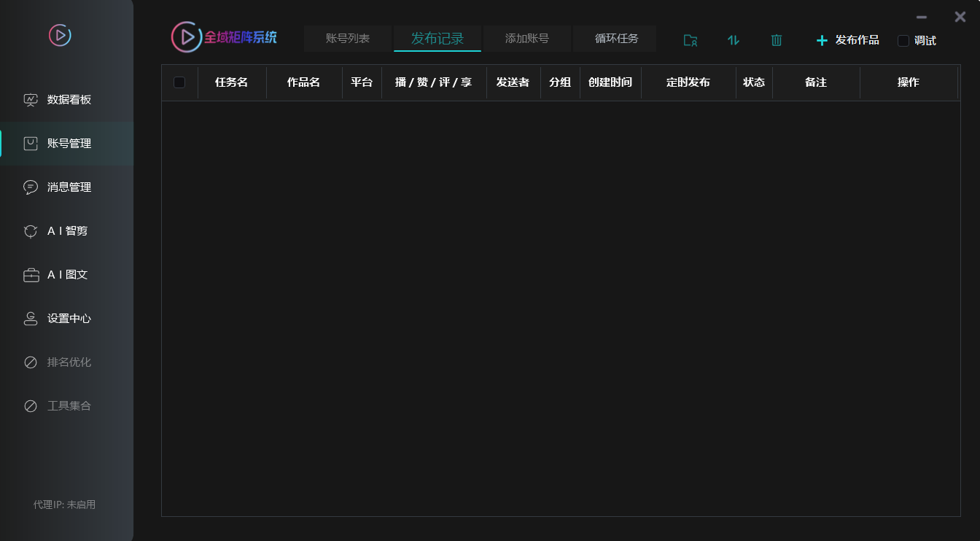Click the 平台 column header
Image resolution: width=980 pixels, height=541 pixels.
coord(362,82)
